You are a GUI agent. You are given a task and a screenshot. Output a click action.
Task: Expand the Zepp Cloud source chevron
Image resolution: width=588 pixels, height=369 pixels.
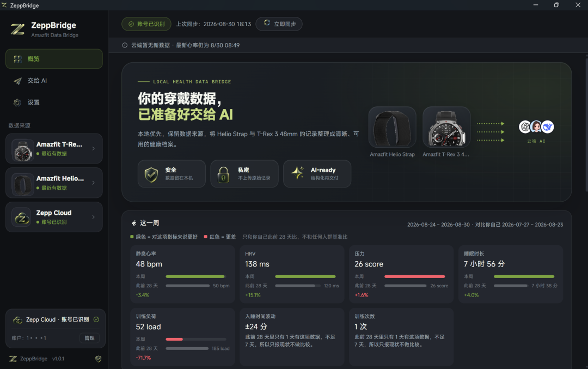coord(94,217)
